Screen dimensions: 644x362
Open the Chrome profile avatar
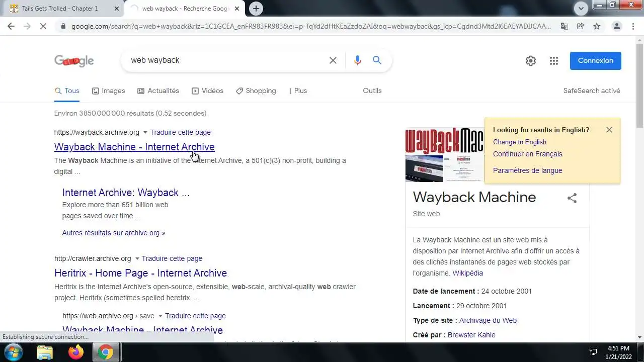[x=616, y=26]
